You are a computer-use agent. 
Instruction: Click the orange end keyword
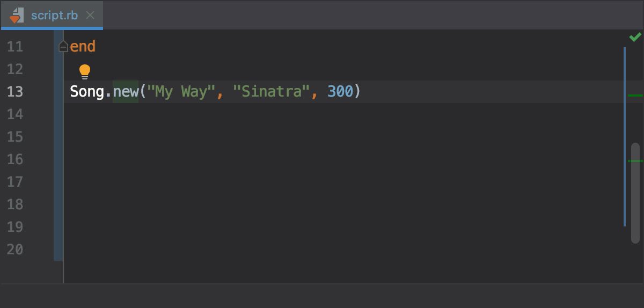coord(83,47)
